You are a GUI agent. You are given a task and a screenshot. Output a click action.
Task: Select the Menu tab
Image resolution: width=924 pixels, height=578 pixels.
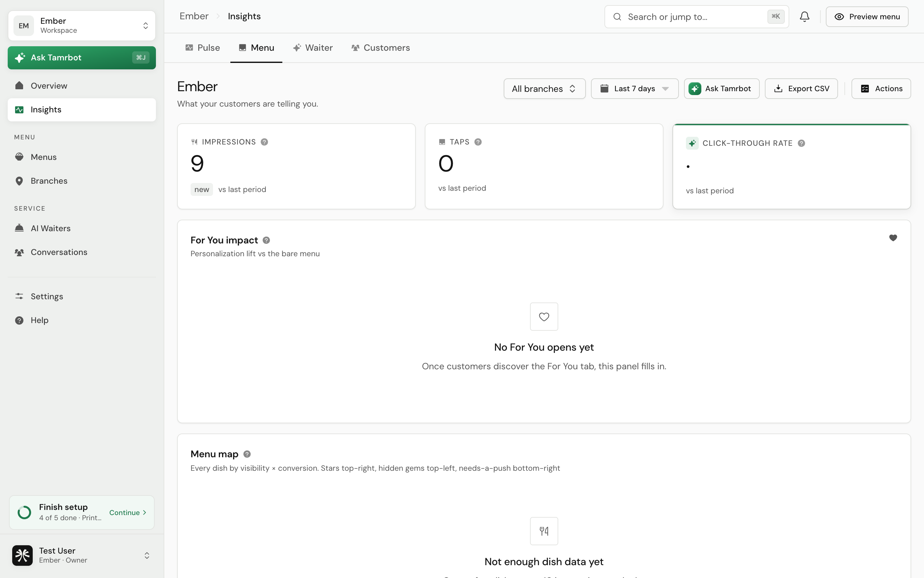point(256,48)
